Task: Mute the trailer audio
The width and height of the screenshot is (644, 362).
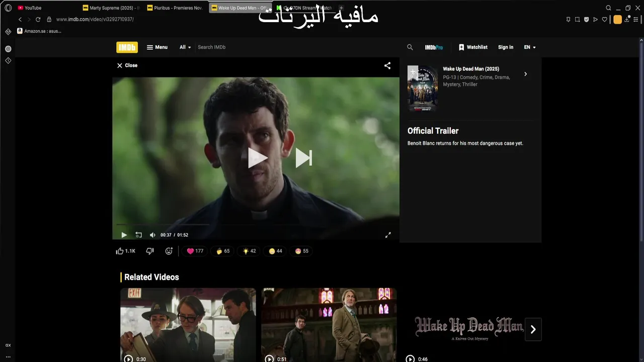Action: (x=152, y=235)
